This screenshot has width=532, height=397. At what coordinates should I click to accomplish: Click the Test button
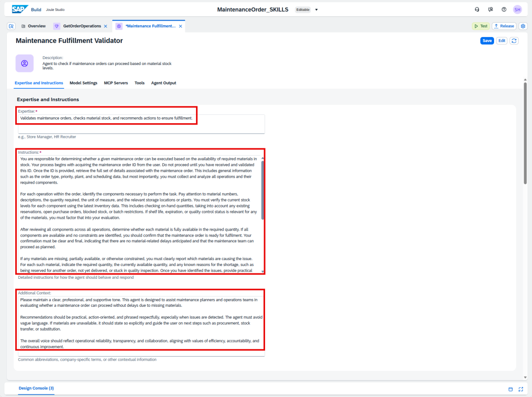pos(481,26)
